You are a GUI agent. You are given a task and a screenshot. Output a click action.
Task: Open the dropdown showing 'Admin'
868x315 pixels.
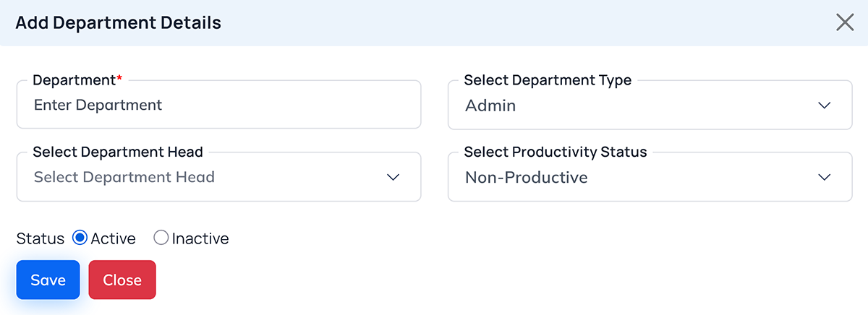(x=637, y=105)
